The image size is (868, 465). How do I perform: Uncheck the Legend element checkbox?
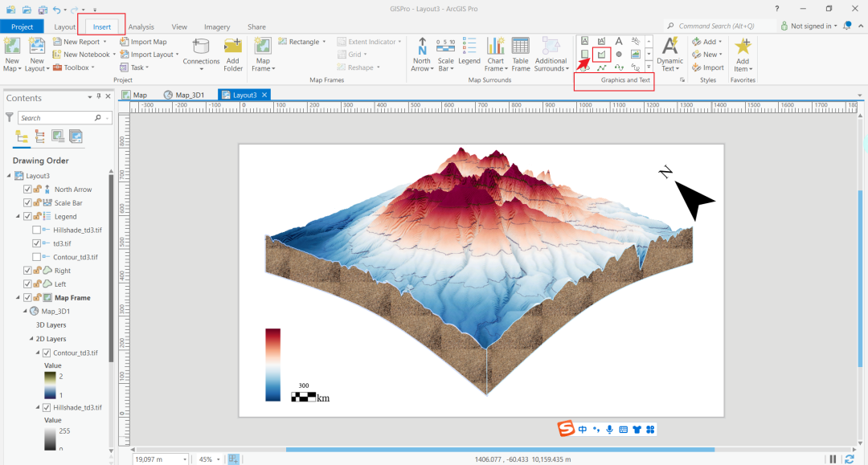(x=27, y=216)
